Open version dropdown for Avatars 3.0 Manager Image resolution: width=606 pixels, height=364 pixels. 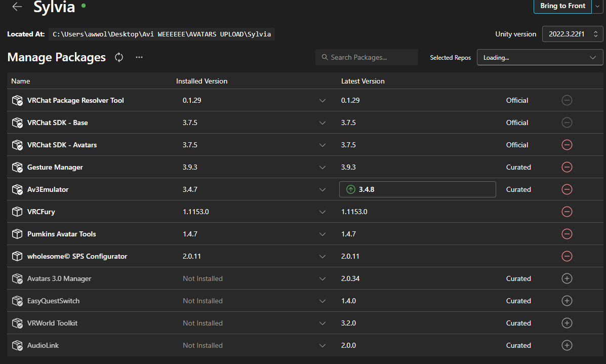(x=322, y=278)
